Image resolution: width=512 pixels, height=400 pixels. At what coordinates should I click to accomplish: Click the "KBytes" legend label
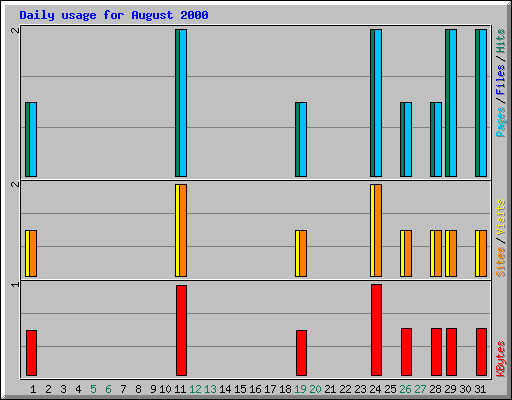[x=500, y=359]
